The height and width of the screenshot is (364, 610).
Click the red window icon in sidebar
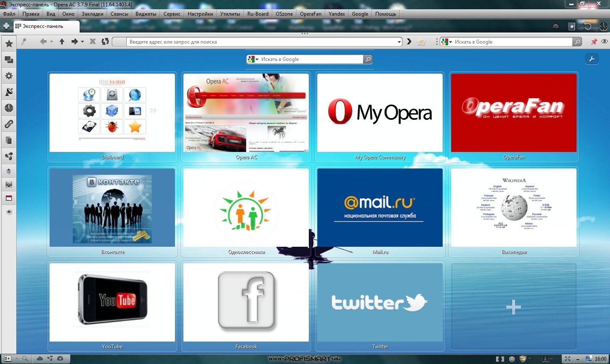(9, 198)
